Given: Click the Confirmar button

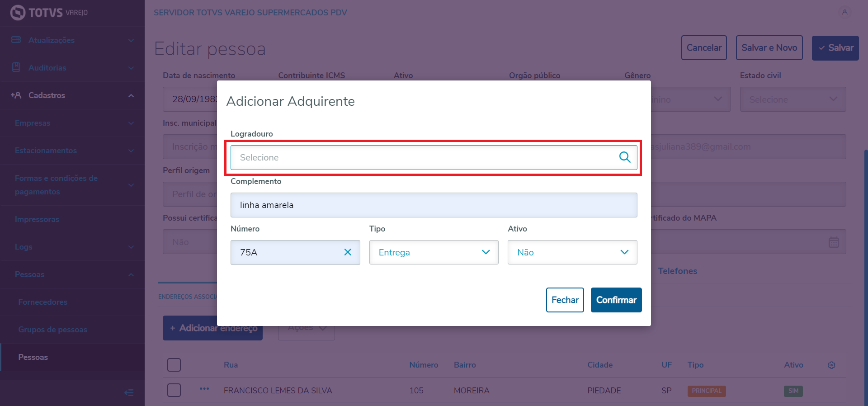Looking at the screenshot, I should pos(616,300).
